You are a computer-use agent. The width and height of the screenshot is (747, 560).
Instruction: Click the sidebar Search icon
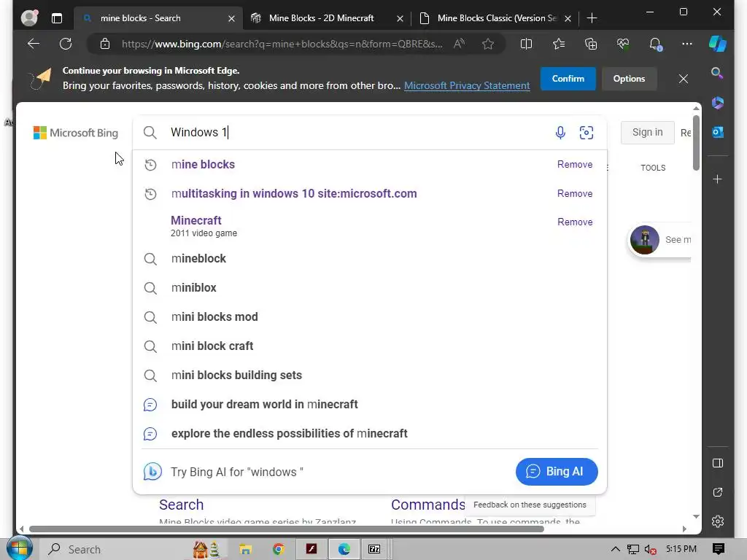pyautogui.click(x=718, y=73)
